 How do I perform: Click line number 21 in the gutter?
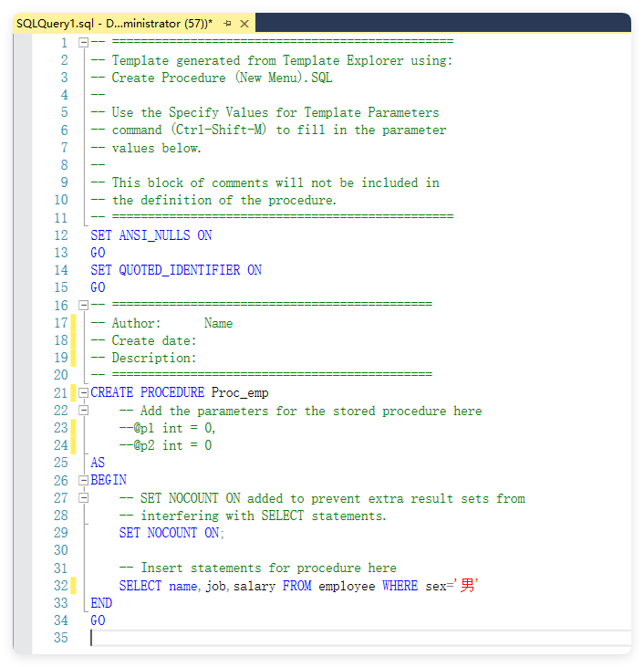pyautogui.click(x=61, y=393)
